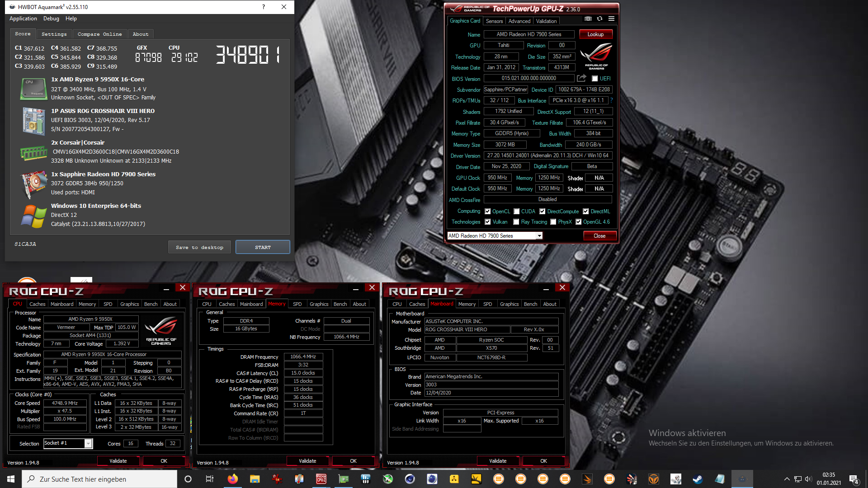This screenshot has height=488, width=868.
Task: Open the GPU-Z Advanced tab
Action: pos(519,21)
